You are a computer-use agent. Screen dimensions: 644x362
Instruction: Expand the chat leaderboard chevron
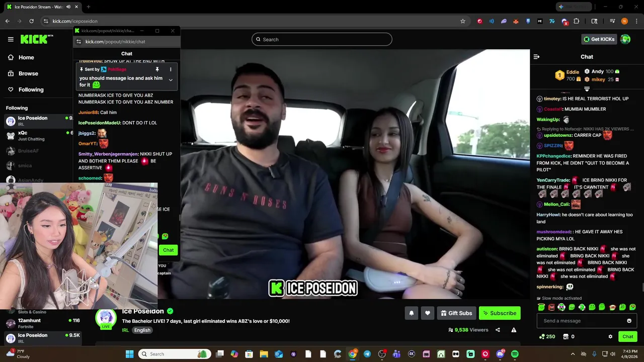point(587,89)
